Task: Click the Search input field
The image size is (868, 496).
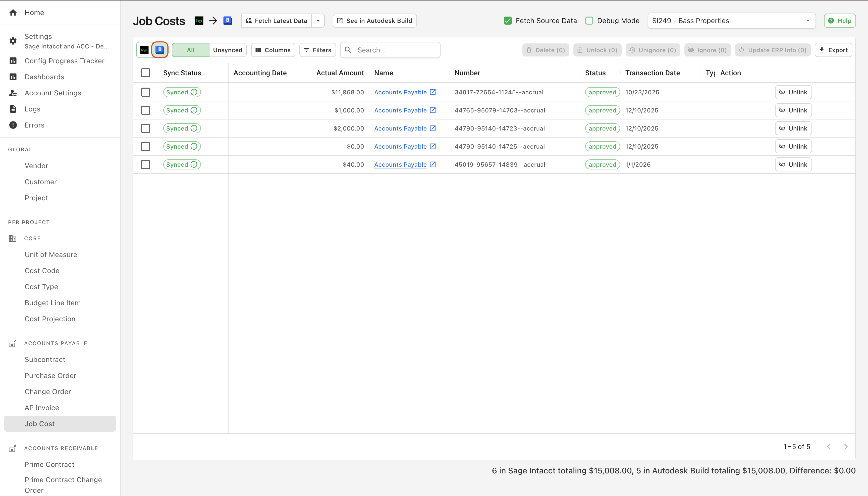Action: (x=395, y=50)
